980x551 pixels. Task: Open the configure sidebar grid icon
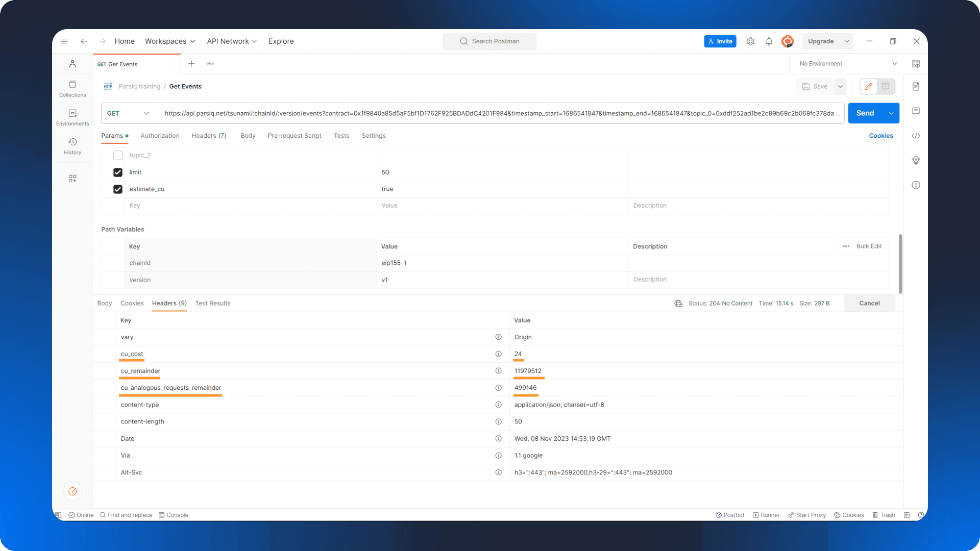coord(72,179)
